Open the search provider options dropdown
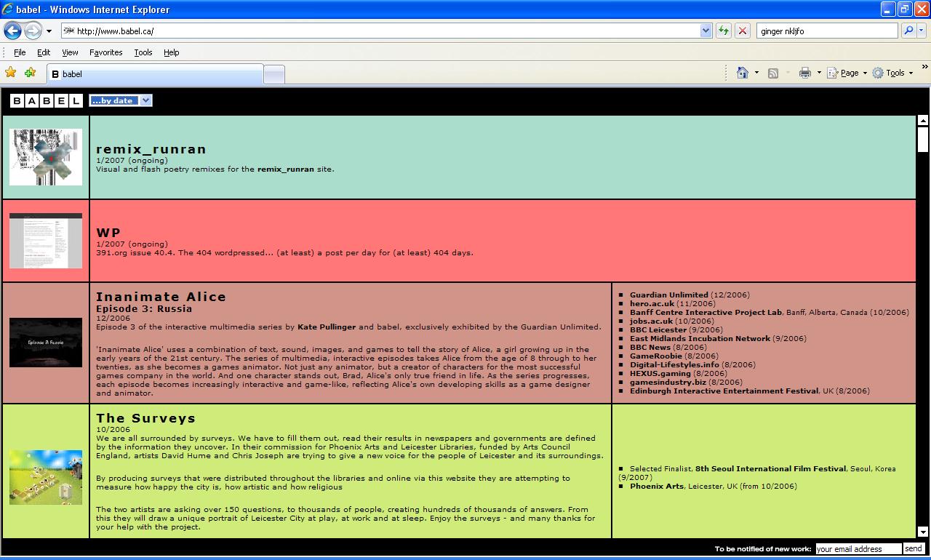Screen dimensions: 931x560 point(922,31)
